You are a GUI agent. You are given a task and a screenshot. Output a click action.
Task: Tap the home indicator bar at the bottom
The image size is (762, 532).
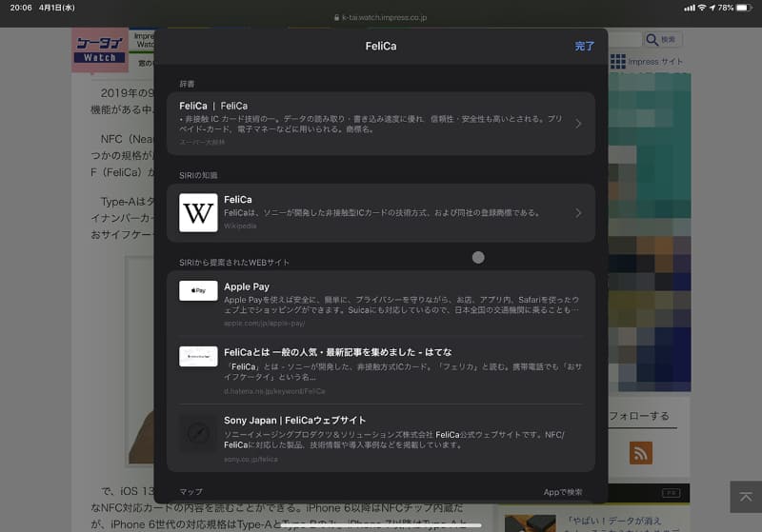[381, 525]
